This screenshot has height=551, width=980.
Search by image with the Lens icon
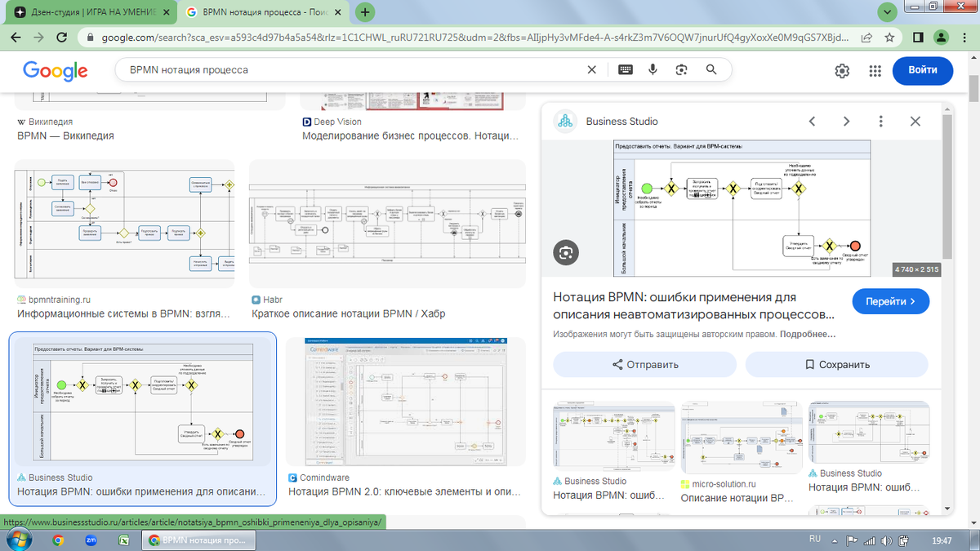[681, 70]
